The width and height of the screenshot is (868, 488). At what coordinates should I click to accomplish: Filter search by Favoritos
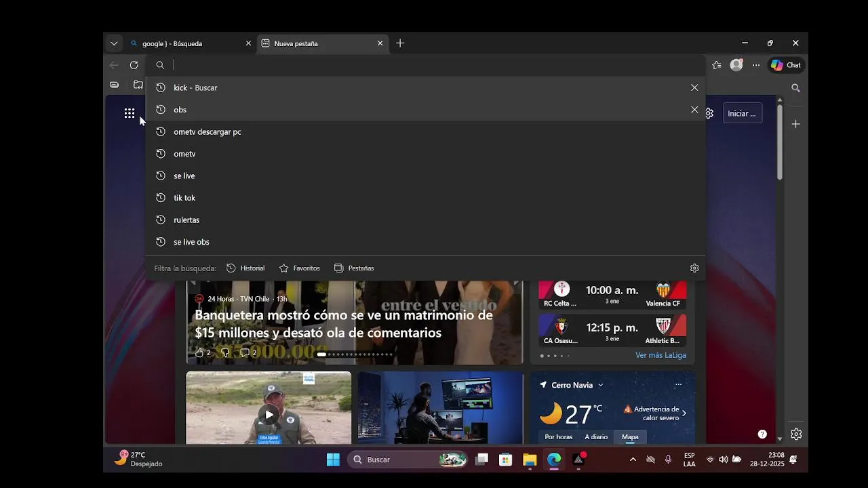[x=299, y=268]
